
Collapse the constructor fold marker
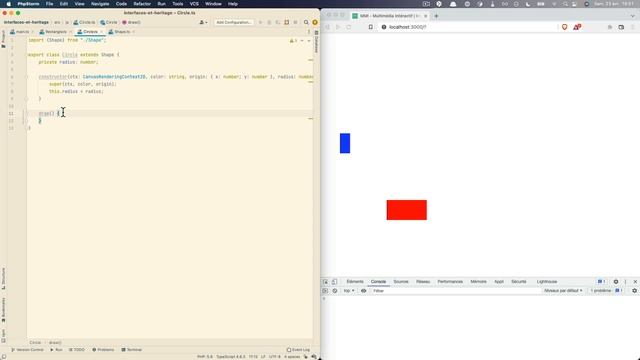click(x=27, y=77)
